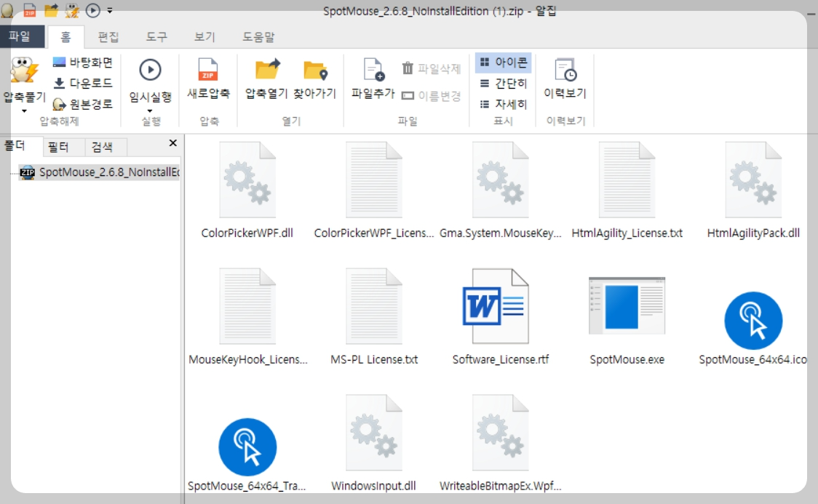
Task: Select HtmlAgilityPack.dll file icon
Action: pyautogui.click(x=753, y=180)
